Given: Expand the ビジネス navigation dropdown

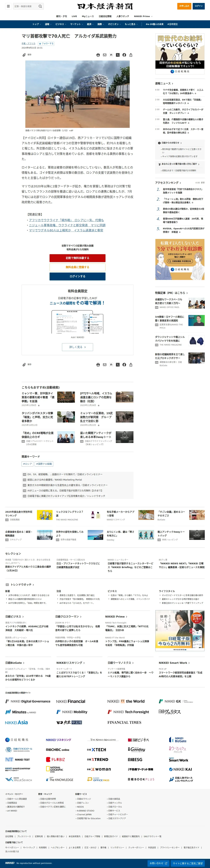Looking at the screenshot, I should [x=61, y=24].
